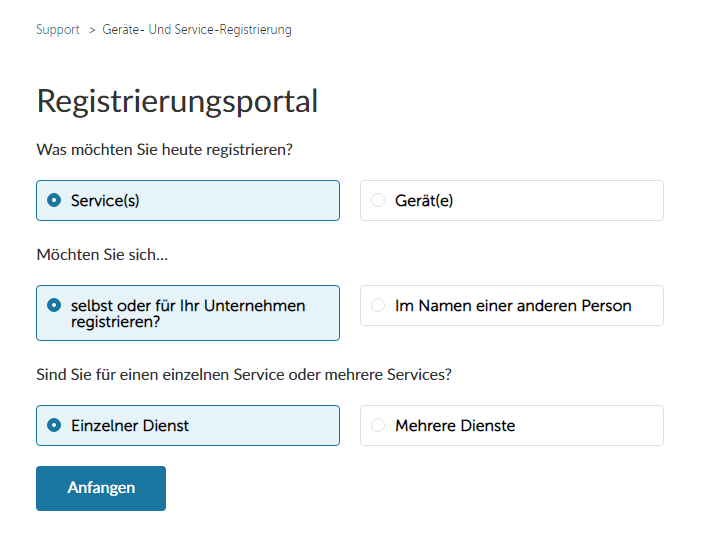Start registration with the Anfangen button
The height and width of the screenshot is (549, 725).
101,488
